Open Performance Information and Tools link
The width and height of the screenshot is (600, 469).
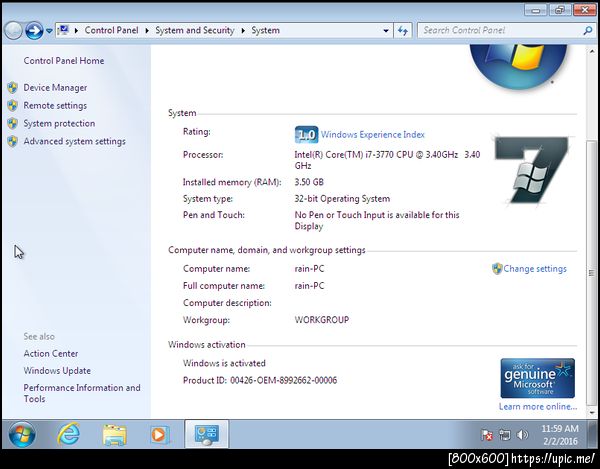tap(82, 393)
